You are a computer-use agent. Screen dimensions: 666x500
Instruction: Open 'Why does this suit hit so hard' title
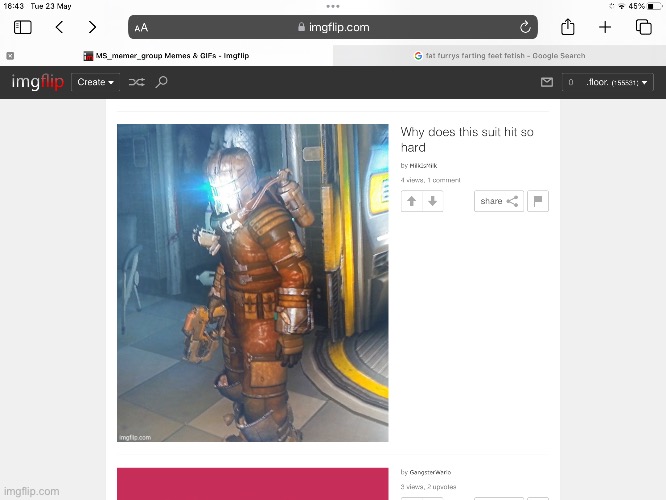coord(467,139)
